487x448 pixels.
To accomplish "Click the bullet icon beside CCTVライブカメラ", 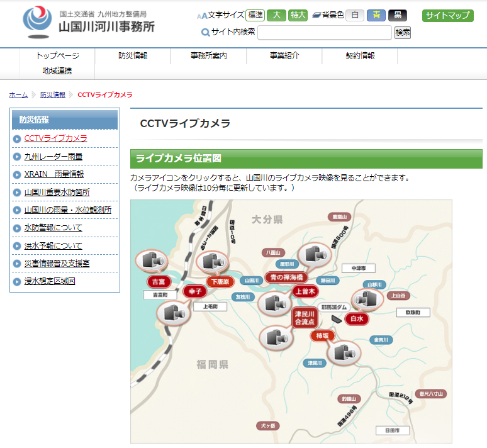I will pos(17,139).
